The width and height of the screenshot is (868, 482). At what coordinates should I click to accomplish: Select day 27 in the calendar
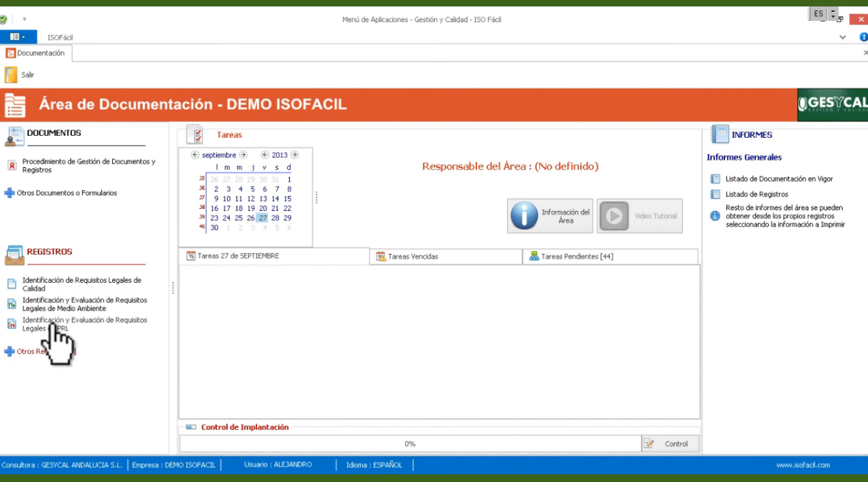coord(262,218)
